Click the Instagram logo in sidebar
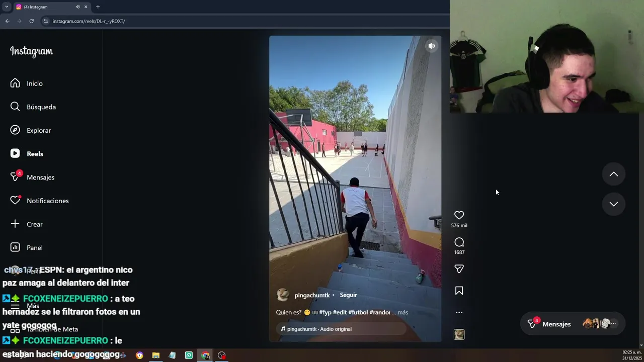 [x=31, y=51]
